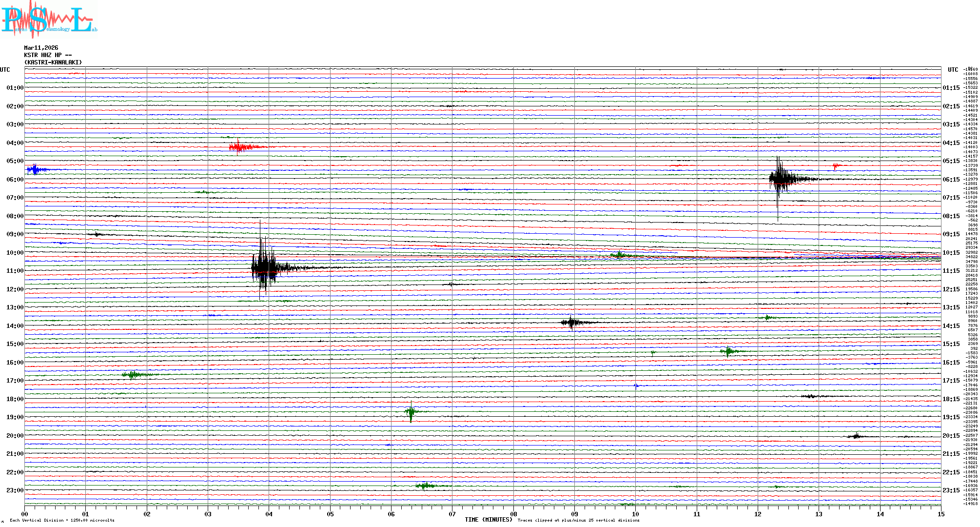This screenshot has width=980, height=527.
Task: Click the green event near 15:30 at minute 11.5
Action: pyautogui.click(x=728, y=351)
